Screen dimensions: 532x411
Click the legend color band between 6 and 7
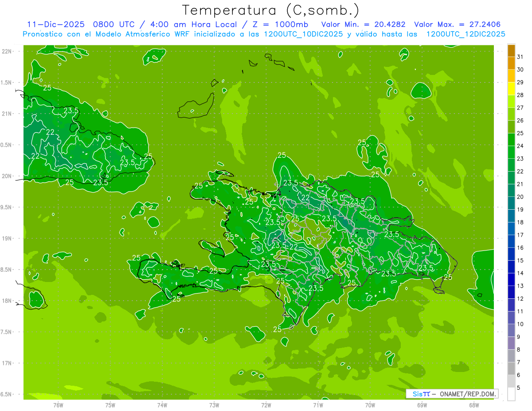511,369
